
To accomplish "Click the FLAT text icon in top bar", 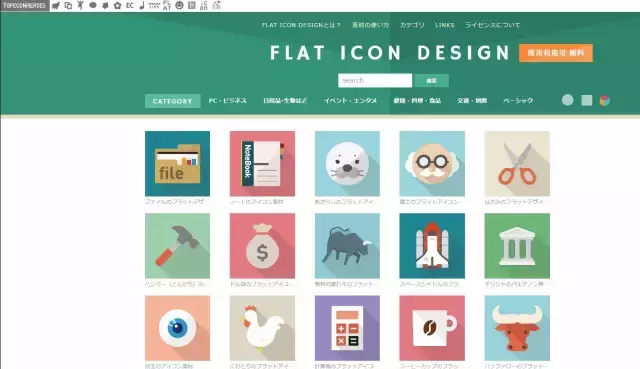I will click(167, 6).
